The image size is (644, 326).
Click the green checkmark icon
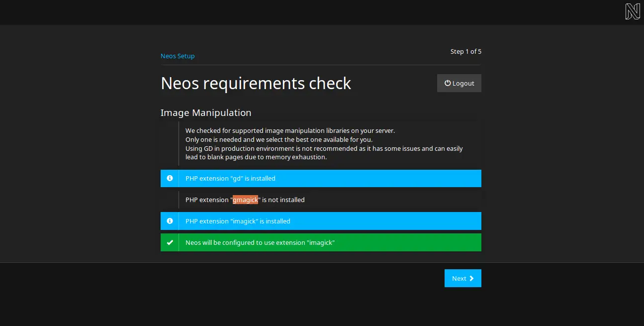pos(170,242)
